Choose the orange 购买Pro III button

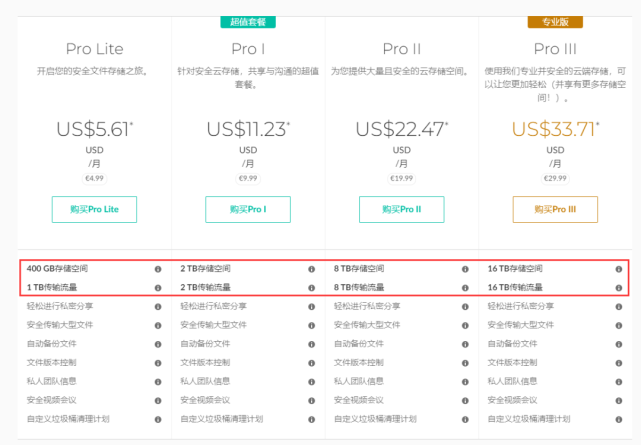coord(555,209)
